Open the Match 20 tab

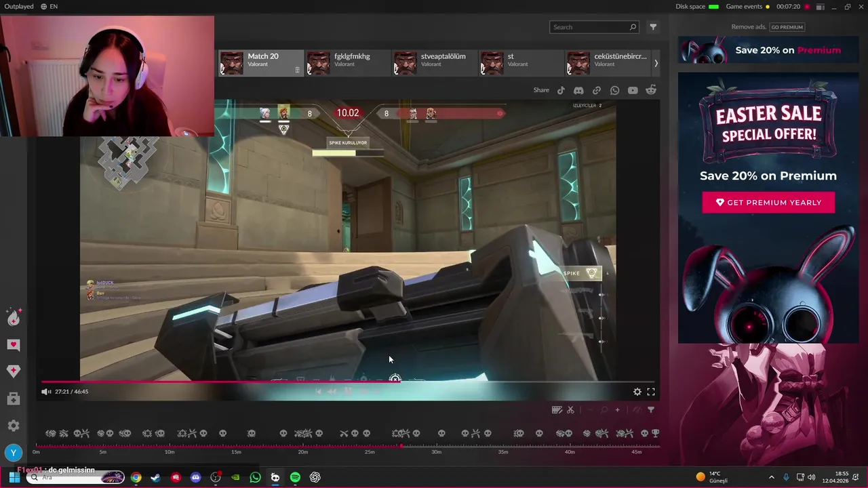[261, 63]
